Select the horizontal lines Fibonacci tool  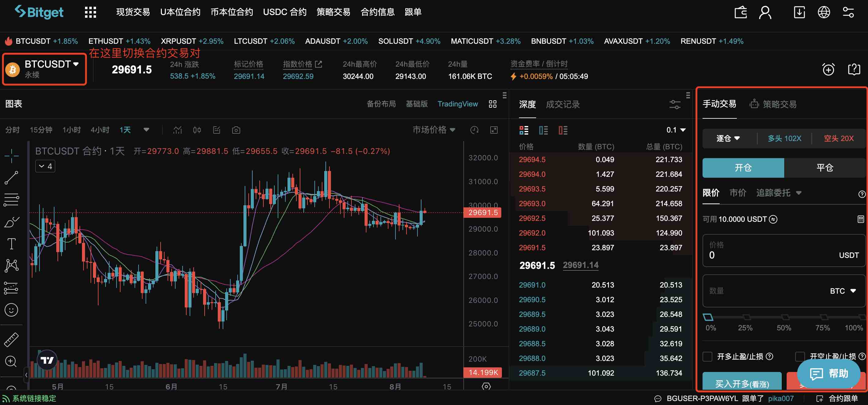(x=11, y=200)
